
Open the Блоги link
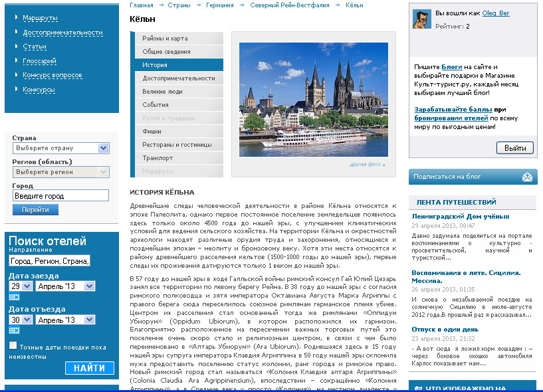(x=451, y=67)
